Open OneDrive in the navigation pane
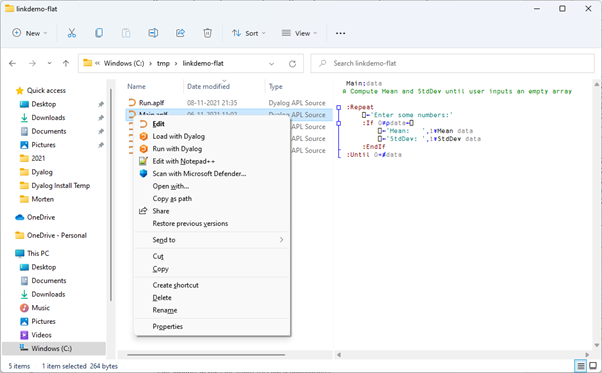 pyautogui.click(x=41, y=217)
